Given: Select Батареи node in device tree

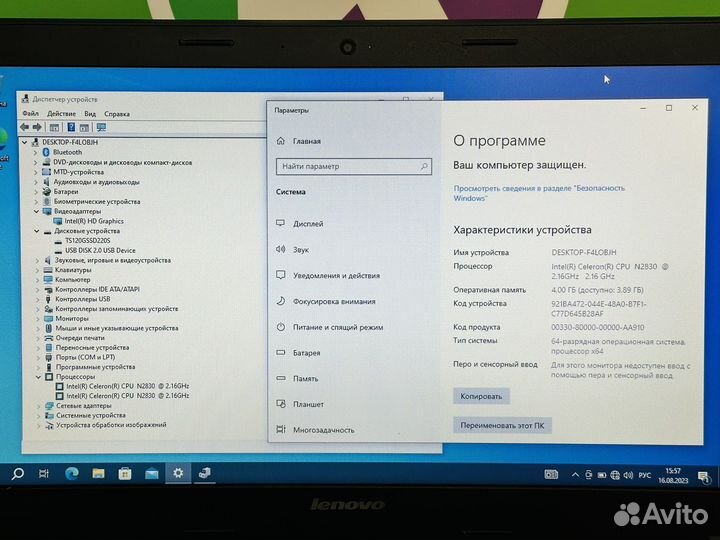Looking at the screenshot, I should (66, 192).
